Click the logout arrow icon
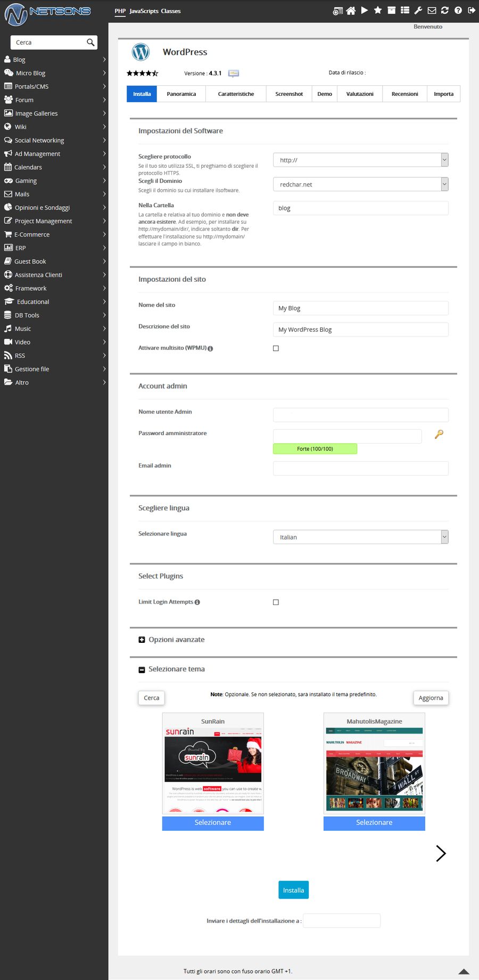 click(472, 11)
